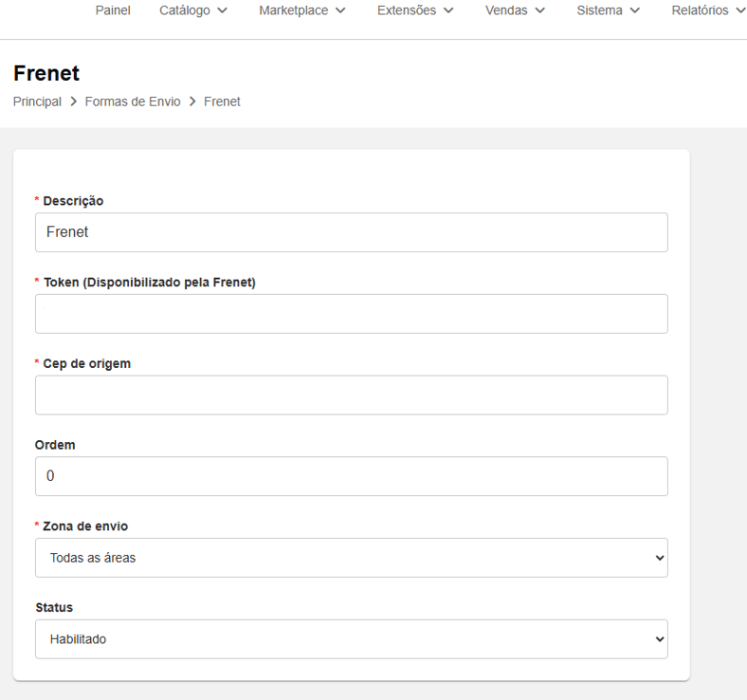Viewport: 747px width, 700px height.
Task: Click the Ordem label text
Action: click(55, 445)
